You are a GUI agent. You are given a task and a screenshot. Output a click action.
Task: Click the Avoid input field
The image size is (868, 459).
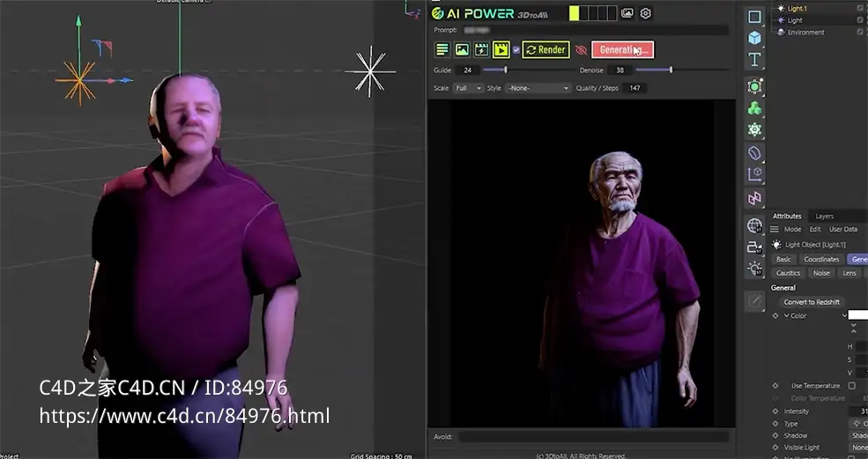(x=593, y=437)
